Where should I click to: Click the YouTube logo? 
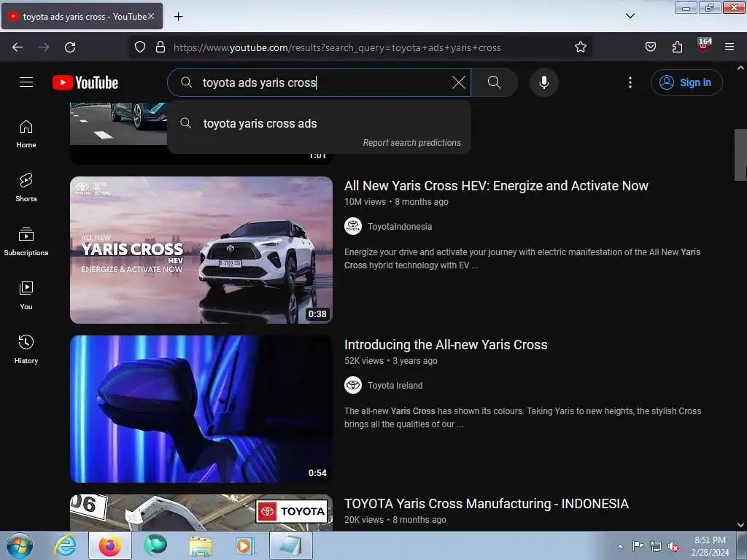click(85, 82)
